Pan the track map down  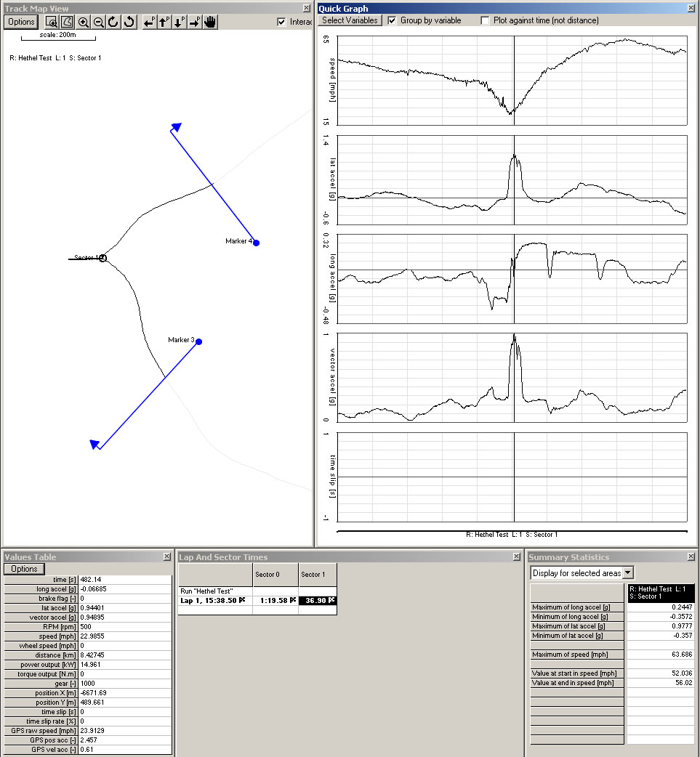tap(180, 22)
